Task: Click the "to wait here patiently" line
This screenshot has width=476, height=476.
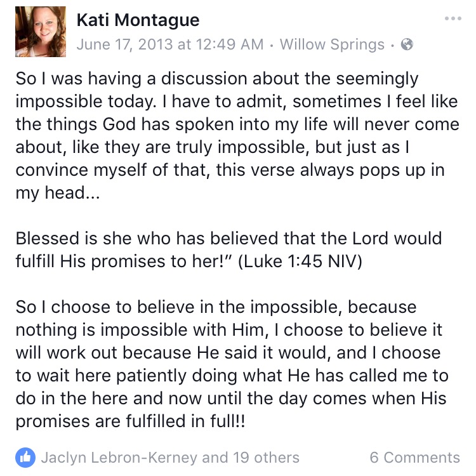Action: (x=232, y=376)
